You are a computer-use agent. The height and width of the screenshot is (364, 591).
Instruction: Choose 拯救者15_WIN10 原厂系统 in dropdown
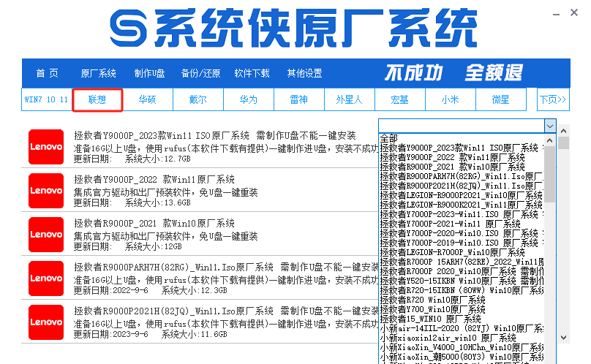pos(462,319)
